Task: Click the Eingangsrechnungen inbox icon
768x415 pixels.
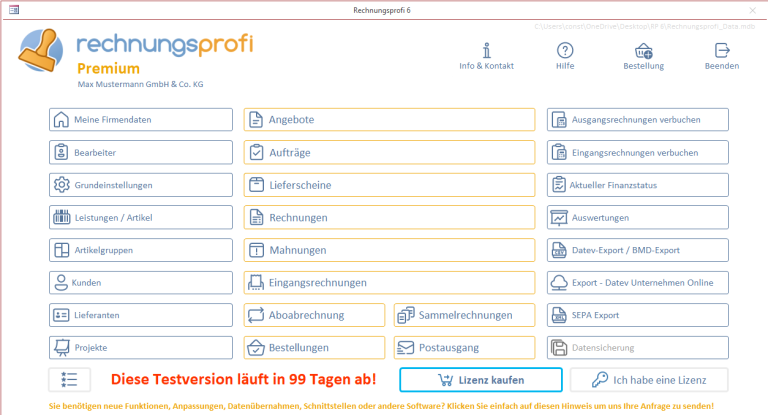Action: 256,283
